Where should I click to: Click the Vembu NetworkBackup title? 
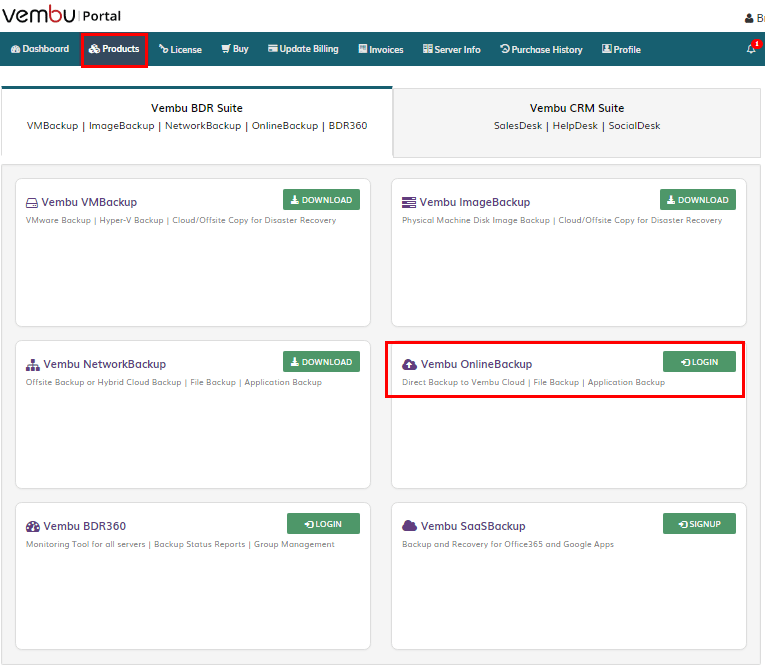pos(104,364)
